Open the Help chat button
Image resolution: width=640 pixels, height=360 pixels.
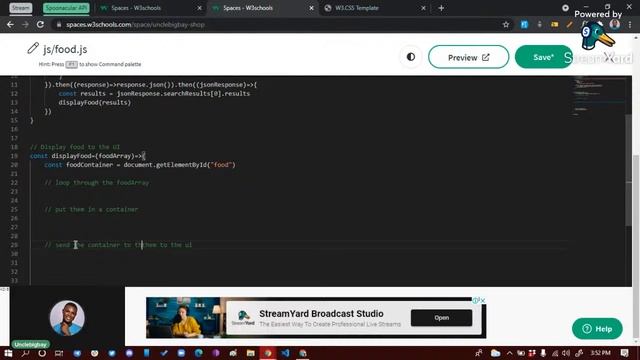597,329
